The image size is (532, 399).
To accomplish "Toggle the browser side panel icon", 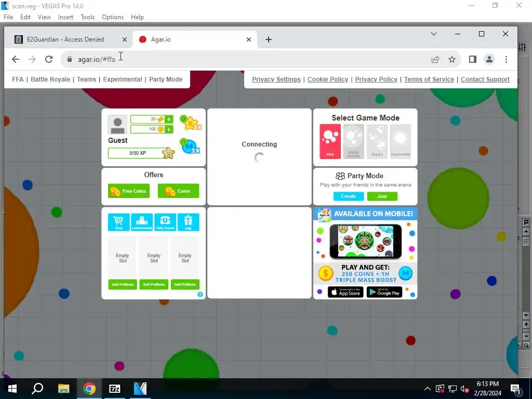I will [473, 59].
